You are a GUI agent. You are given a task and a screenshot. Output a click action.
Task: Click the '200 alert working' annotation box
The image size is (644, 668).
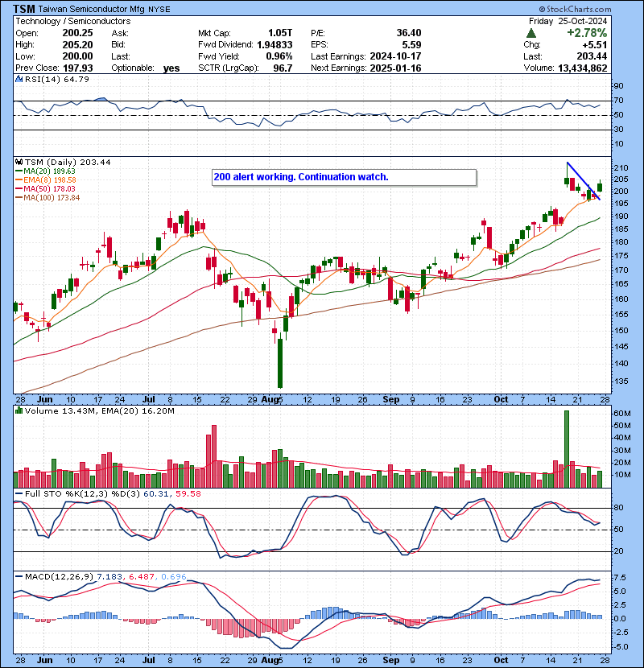tap(344, 177)
